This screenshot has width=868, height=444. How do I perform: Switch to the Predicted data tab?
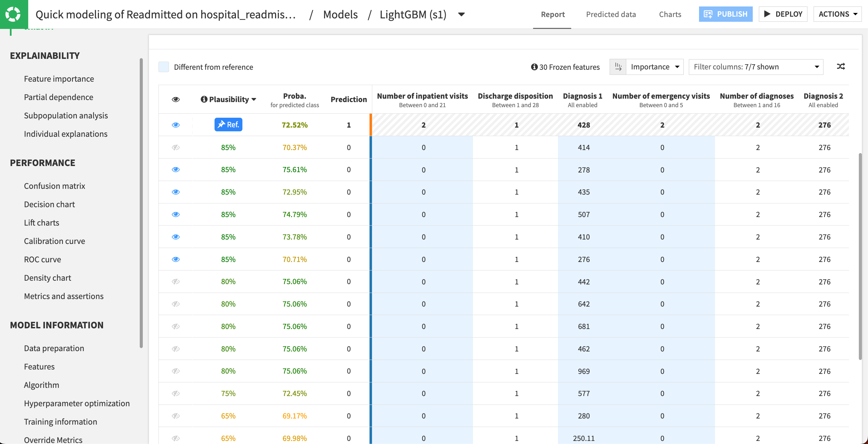[x=611, y=14]
